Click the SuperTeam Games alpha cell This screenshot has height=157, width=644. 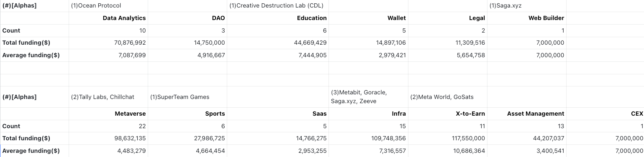tap(187, 97)
